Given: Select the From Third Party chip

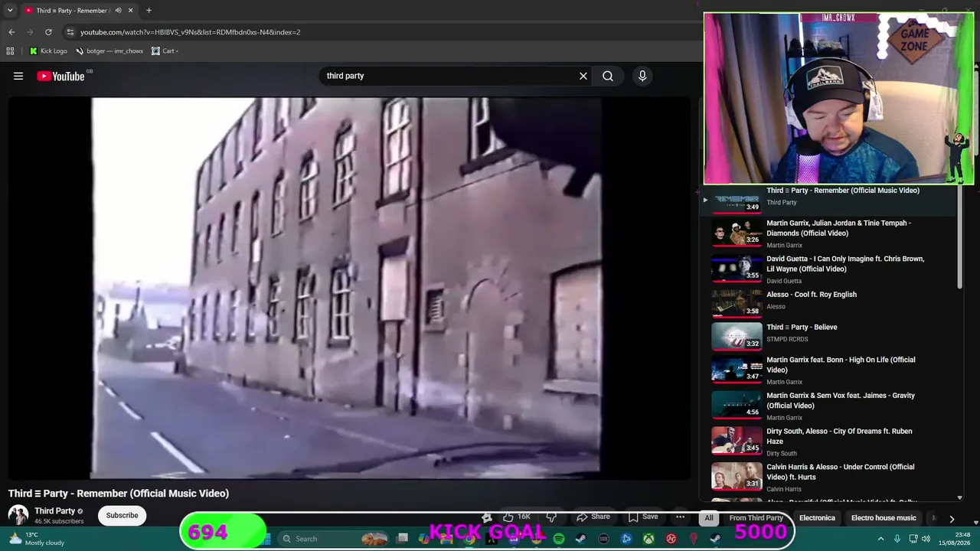Looking at the screenshot, I should [756, 518].
